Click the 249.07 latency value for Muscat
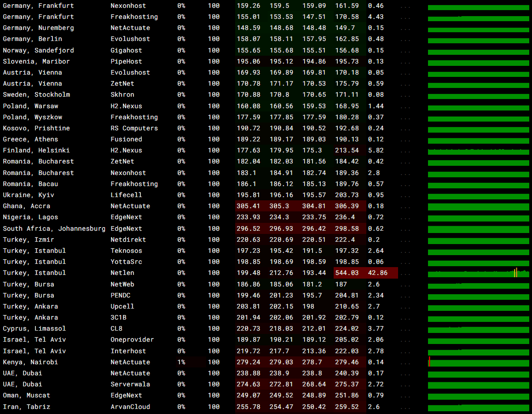The height and width of the screenshot is (414, 532). pos(249,395)
